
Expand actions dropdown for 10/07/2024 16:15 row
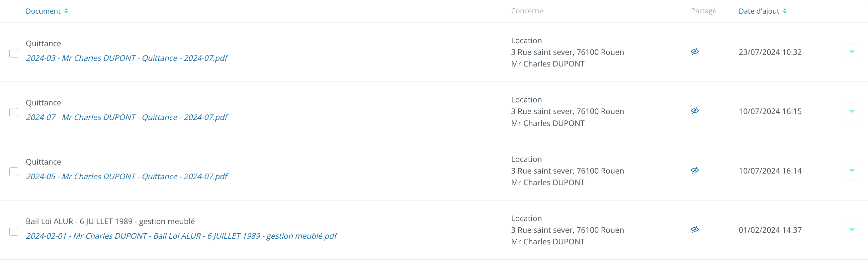(x=851, y=111)
